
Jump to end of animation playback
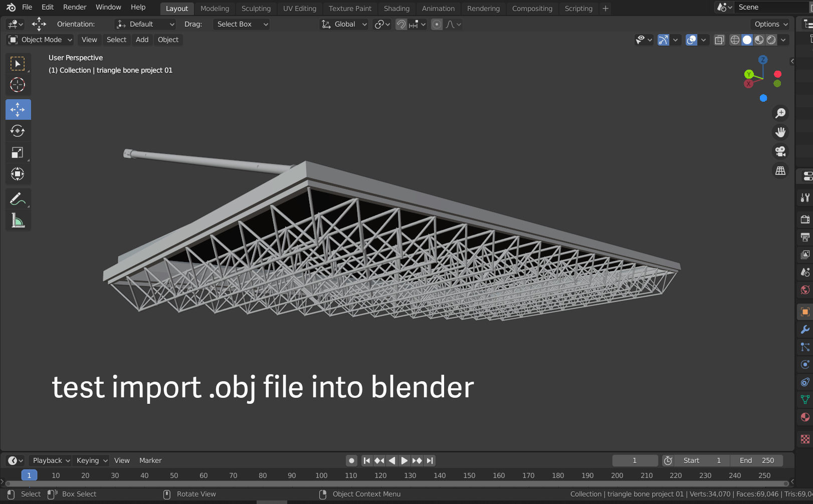430,460
